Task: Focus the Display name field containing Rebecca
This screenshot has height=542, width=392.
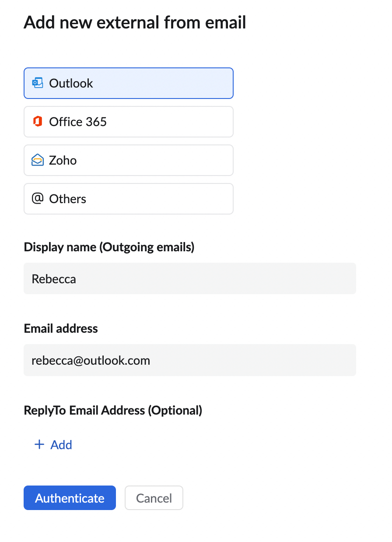Action: [x=190, y=278]
